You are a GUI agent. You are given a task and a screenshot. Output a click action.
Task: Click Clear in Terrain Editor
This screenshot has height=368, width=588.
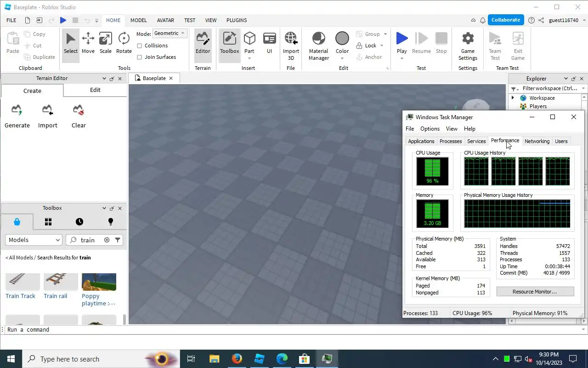coord(79,116)
